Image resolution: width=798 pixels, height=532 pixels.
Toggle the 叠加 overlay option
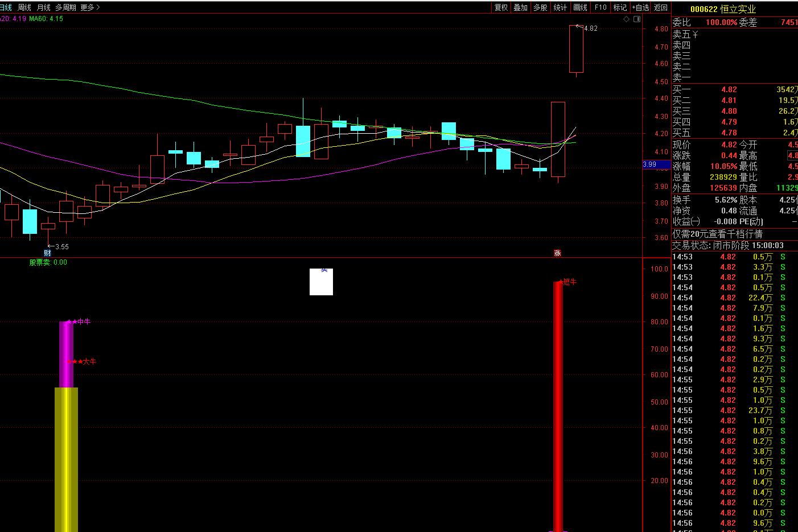(520, 7)
